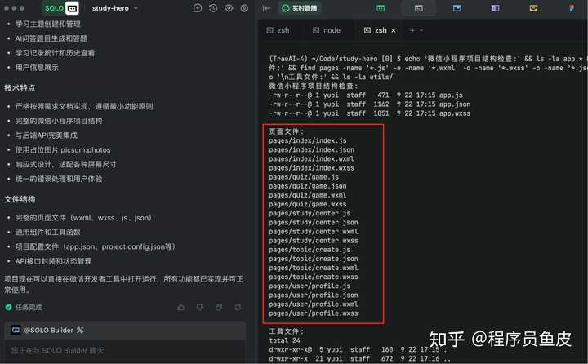Collapse the panel with arrow-bar icon

(x=266, y=8)
